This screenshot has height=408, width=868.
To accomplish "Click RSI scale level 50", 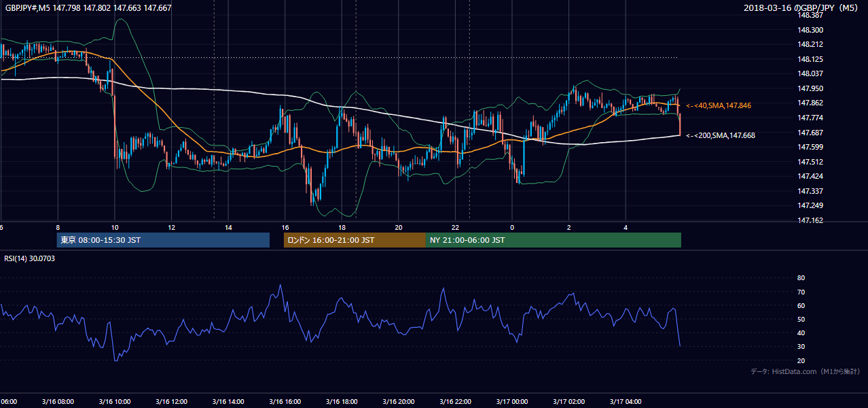I will click(x=801, y=319).
